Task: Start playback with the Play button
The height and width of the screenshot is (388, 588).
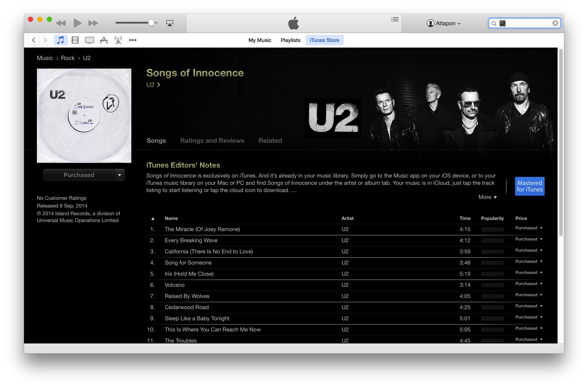Action: click(77, 23)
